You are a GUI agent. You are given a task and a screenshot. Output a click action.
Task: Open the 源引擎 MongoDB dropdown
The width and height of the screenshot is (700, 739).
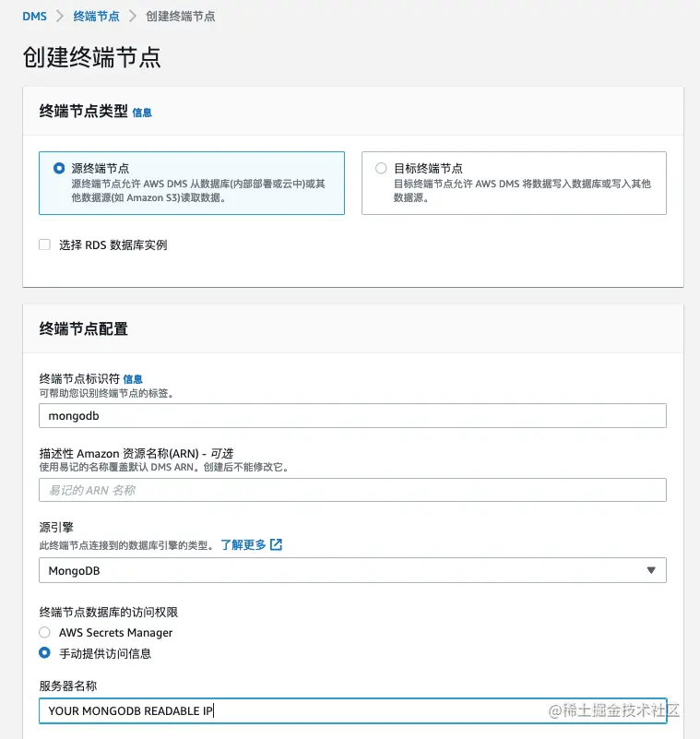click(352, 570)
